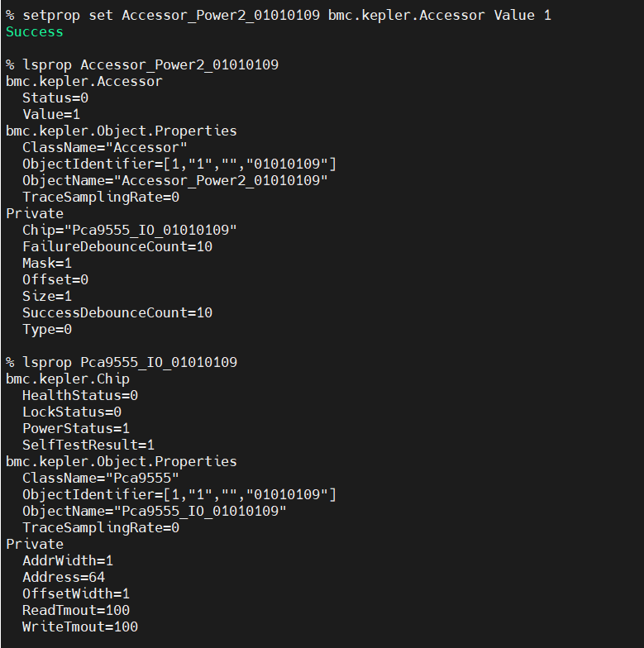This screenshot has height=648, width=644.
Task: Click the bmc.kepler.Chip interface heading
Action: 67,379
